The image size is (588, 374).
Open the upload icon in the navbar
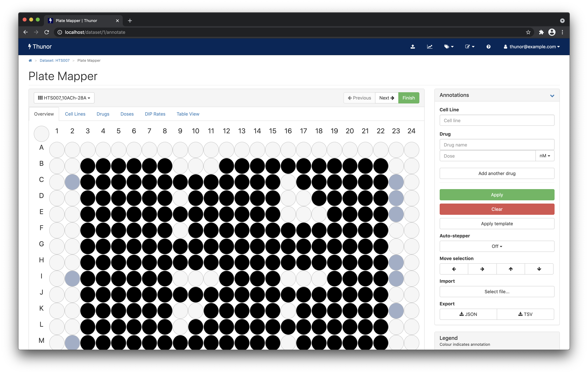(x=413, y=47)
